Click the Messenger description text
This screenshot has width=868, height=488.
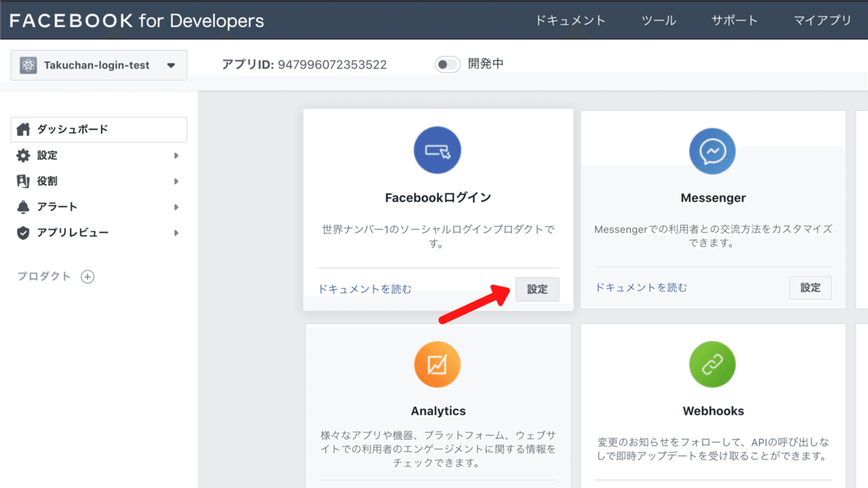click(713, 236)
